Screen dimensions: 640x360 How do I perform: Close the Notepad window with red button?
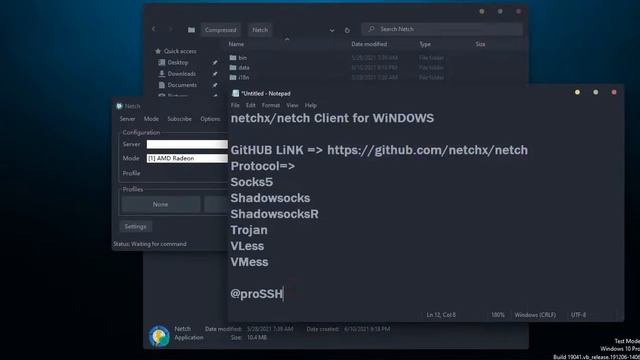tap(614, 92)
